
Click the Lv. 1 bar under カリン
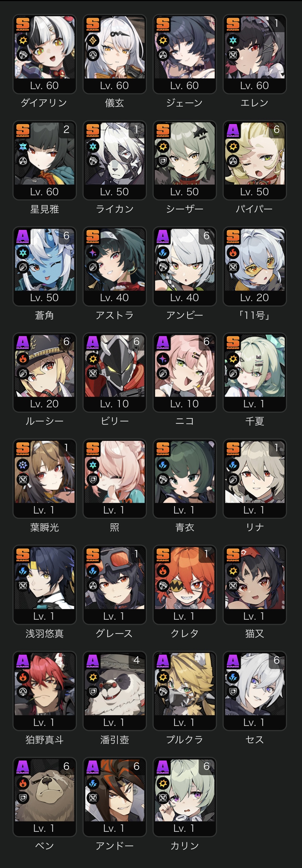click(184, 828)
